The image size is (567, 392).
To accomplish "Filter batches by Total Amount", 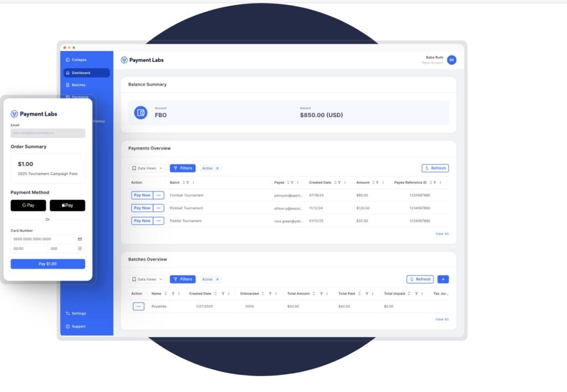I will tap(321, 293).
